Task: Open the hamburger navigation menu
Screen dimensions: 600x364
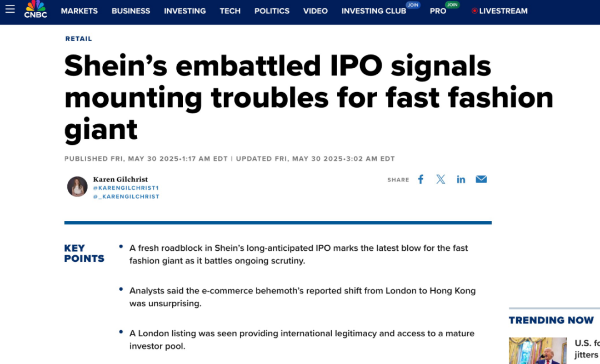Action: 10,9
